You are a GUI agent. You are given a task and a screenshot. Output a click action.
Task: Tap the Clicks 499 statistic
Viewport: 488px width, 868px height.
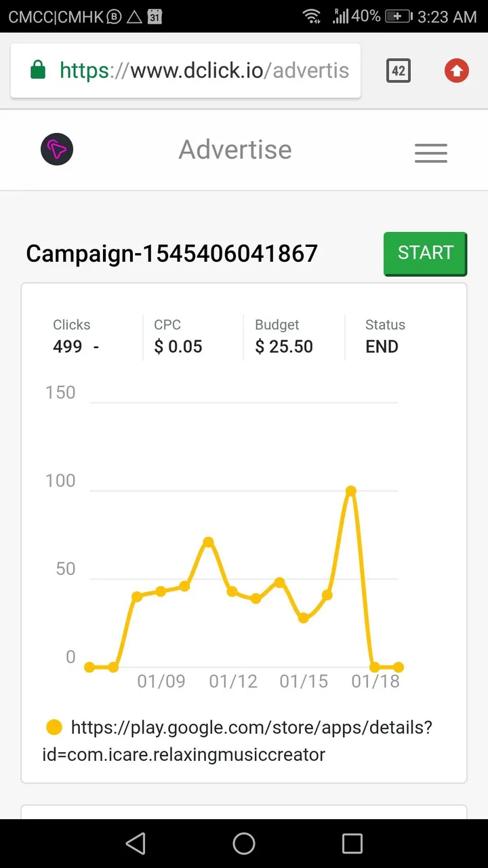(76, 336)
